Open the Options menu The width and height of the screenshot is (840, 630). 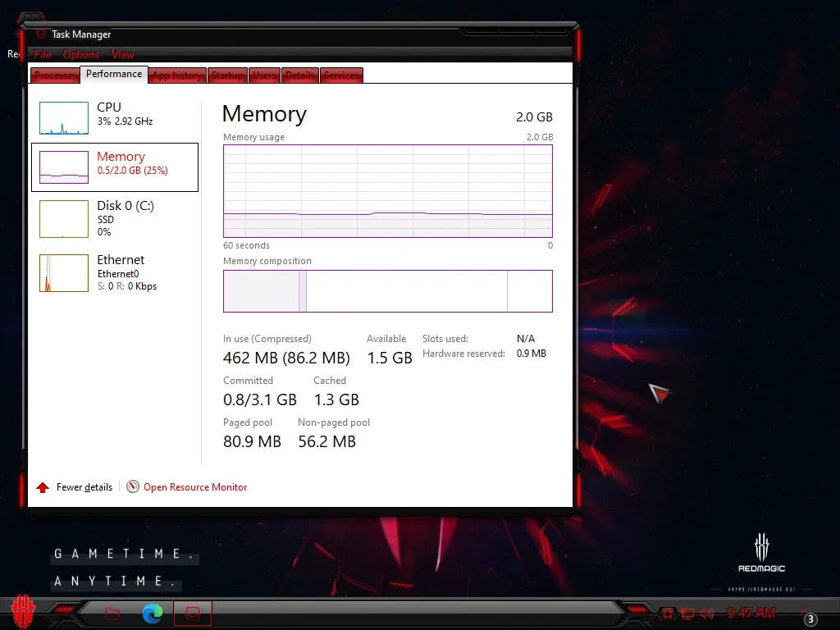coord(80,54)
